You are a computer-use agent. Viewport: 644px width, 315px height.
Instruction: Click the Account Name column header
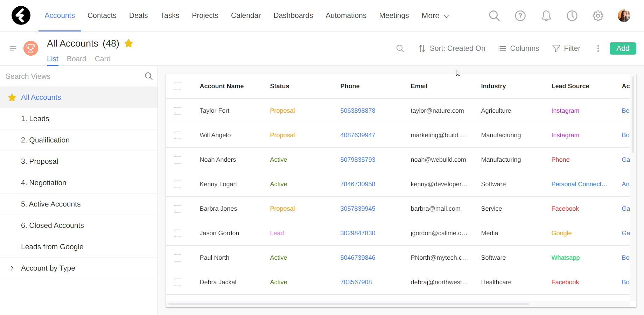coord(222,86)
